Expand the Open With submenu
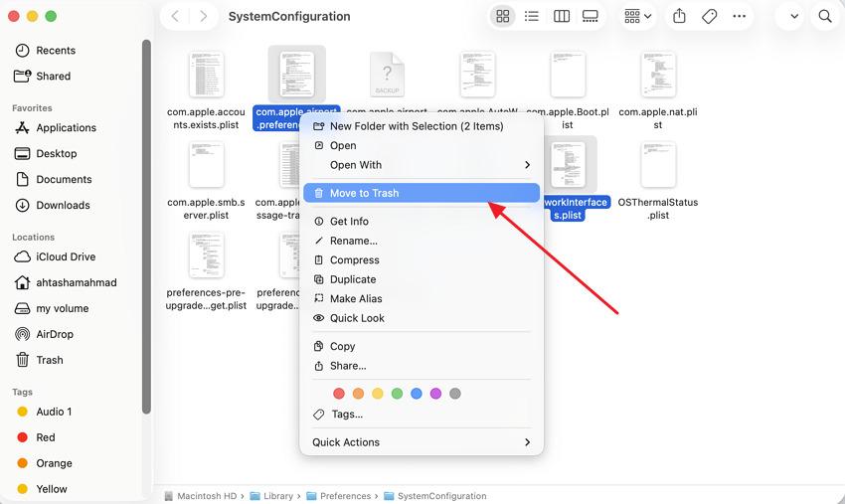This screenshot has width=845, height=504. point(422,165)
